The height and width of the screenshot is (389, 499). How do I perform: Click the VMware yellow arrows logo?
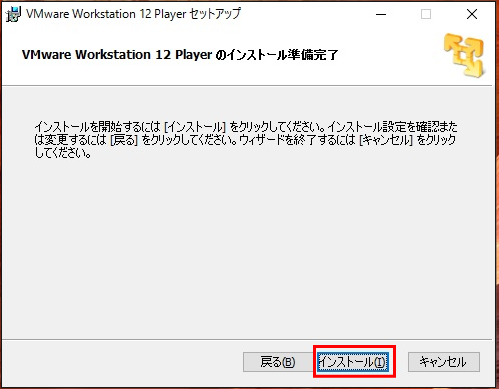click(x=464, y=55)
